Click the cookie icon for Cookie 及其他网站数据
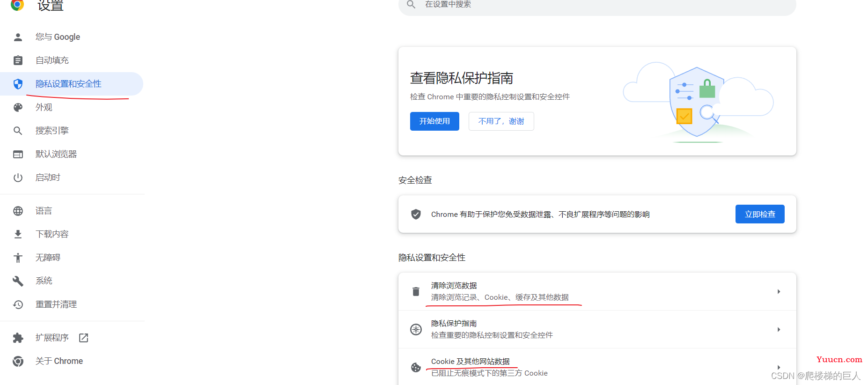Image resolution: width=868 pixels, height=385 pixels. click(x=416, y=367)
